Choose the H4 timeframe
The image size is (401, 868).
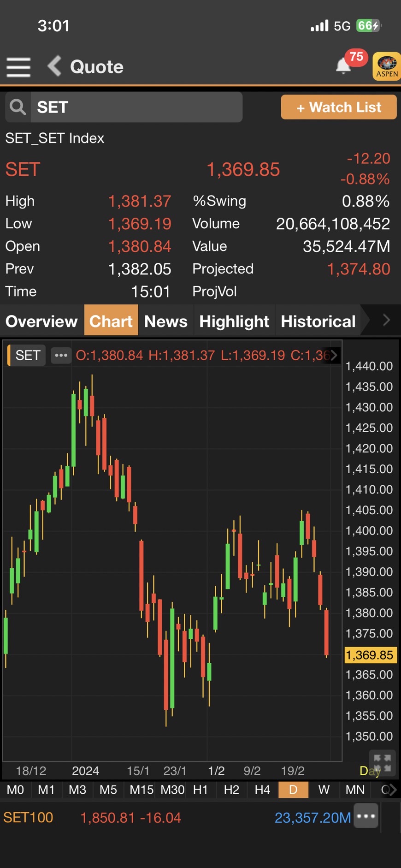pyautogui.click(x=262, y=790)
